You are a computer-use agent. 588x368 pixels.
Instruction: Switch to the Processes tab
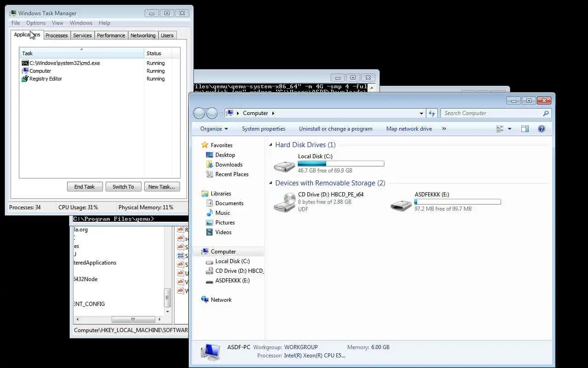click(57, 35)
